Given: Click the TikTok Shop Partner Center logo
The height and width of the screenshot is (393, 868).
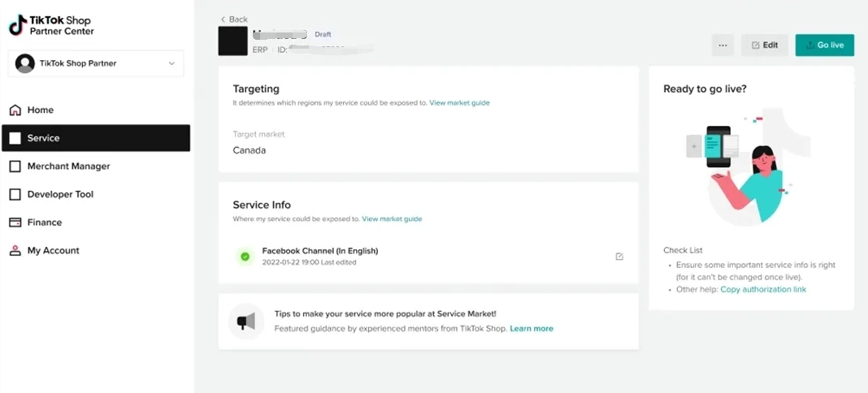Looking at the screenshot, I should [x=50, y=25].
